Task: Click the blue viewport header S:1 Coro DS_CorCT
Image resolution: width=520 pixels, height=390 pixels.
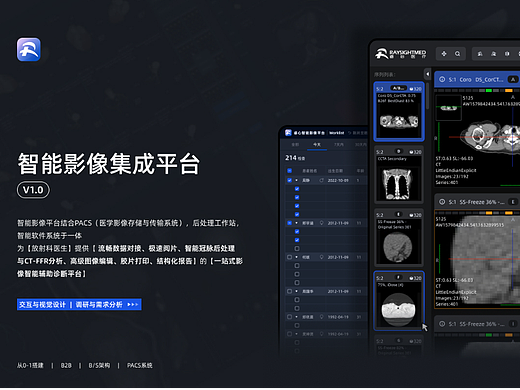Action: click(x=477, y=79)
